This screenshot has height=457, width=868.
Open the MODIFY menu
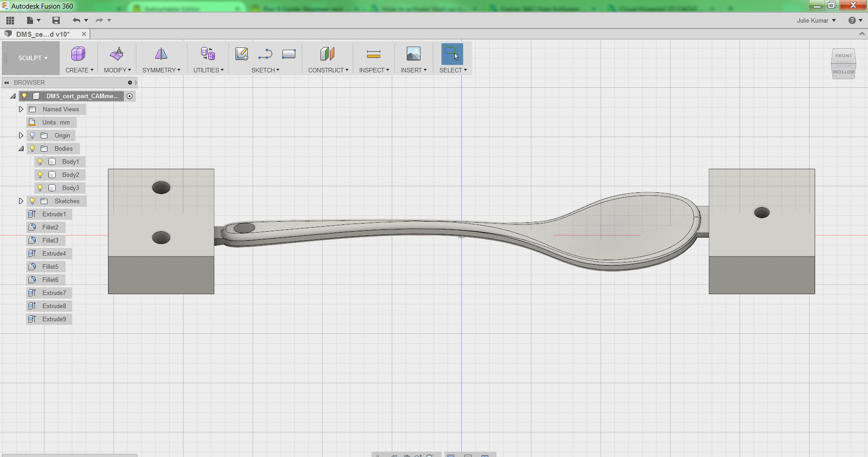point(117,70)
